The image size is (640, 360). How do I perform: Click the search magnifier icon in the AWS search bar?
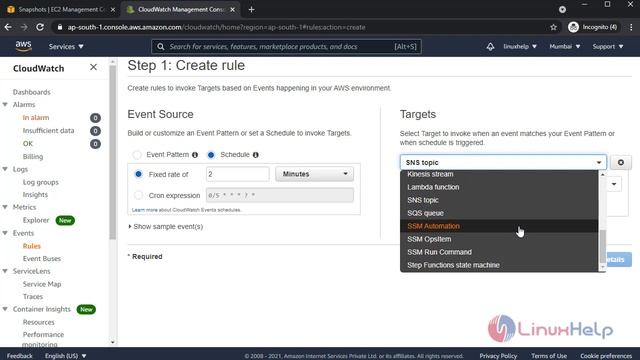point(161,47)
